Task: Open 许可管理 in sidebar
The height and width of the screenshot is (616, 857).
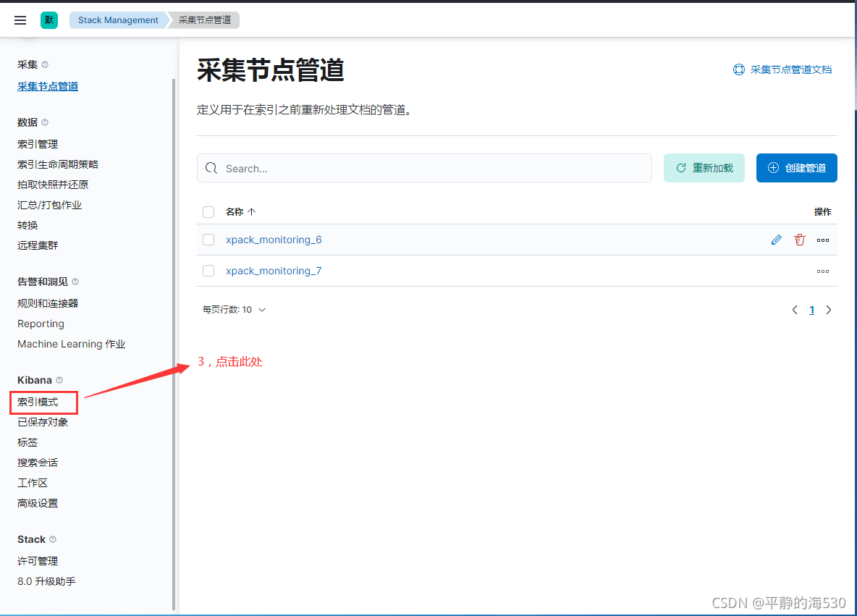Action: 38,561
